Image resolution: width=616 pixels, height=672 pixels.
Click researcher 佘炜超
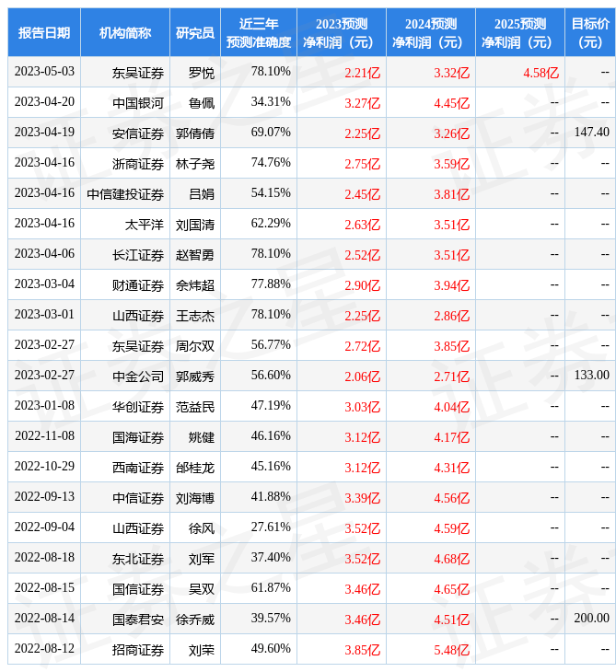195,286
